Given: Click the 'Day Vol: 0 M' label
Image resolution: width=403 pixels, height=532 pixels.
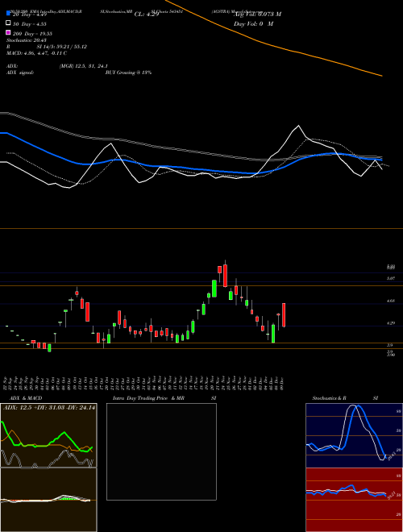Looking at the screenshot, I should coord(253,24).
